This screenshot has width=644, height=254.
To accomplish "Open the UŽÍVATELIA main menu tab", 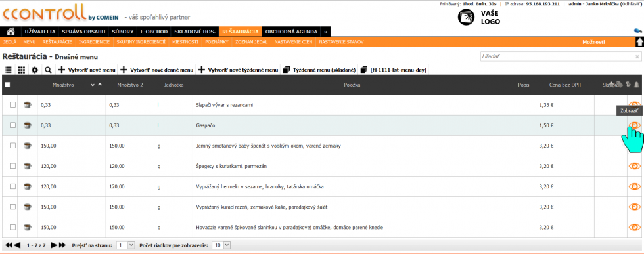I will [40, 32].
